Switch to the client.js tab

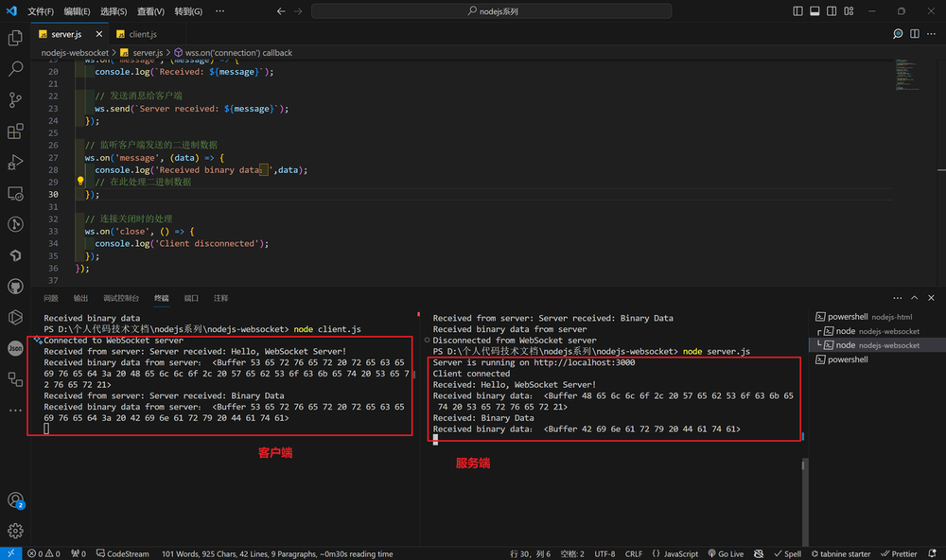(x=140, y=31)
